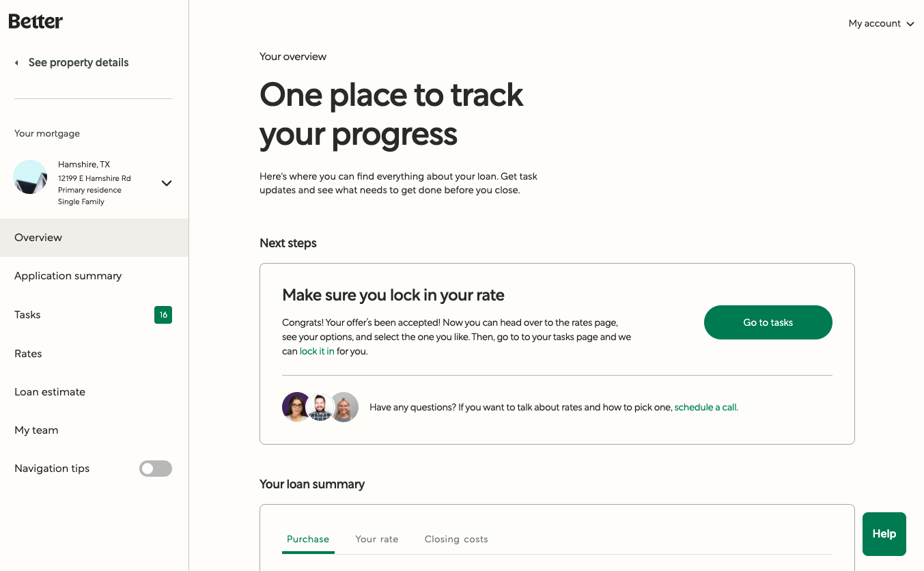Open See property details link
This screenshot has height=571, width=924.
[79, 63]
